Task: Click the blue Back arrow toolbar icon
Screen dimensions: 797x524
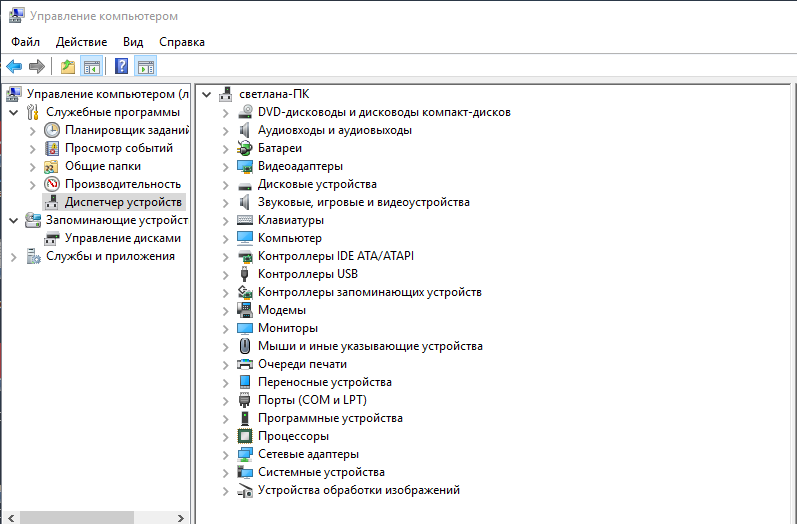Action: pyautogui.click(x=14, y=67)
